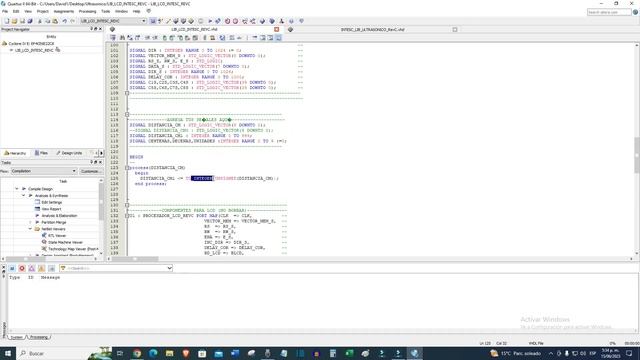Viewport: 640px width, 360px height.
Task: Select Technology Map Viewer task
Action: point(73,249)
